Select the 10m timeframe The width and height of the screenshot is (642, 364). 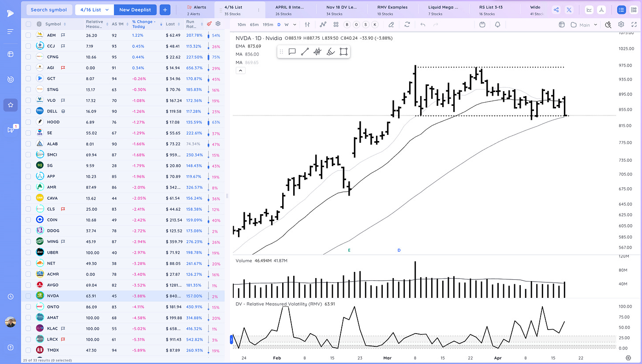tap(242, 25)
